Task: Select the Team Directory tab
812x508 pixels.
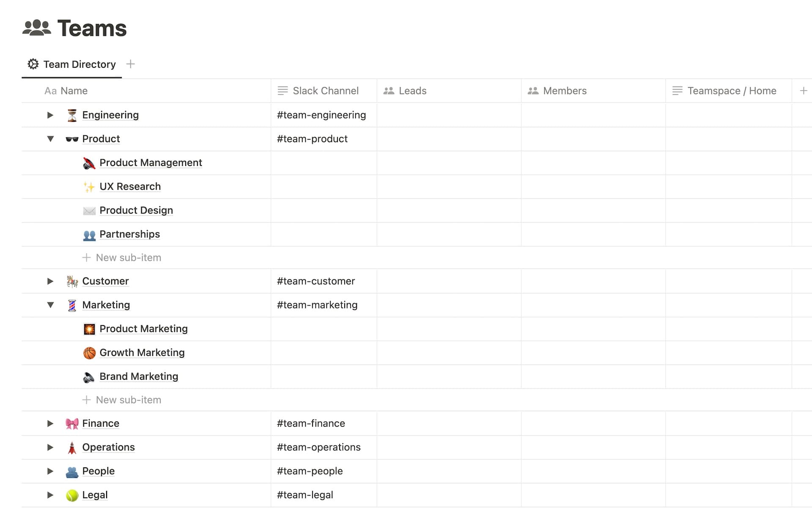Action: tap(72, 64)
